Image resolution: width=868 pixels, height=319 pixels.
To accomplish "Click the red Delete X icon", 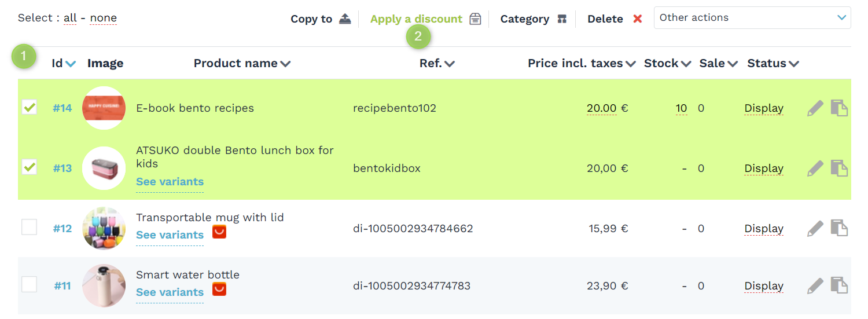I will pyautogui.click(x=638, y=19).
